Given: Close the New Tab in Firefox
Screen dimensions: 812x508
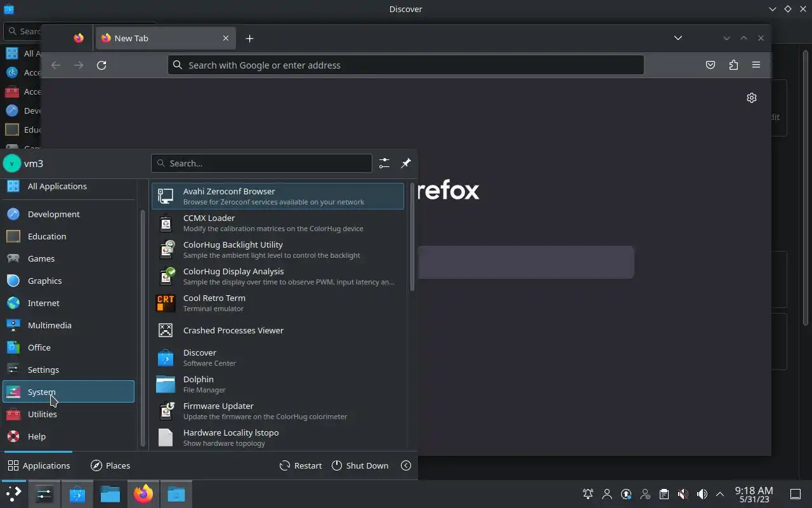Looking at the screenshot, I should 226,38.
